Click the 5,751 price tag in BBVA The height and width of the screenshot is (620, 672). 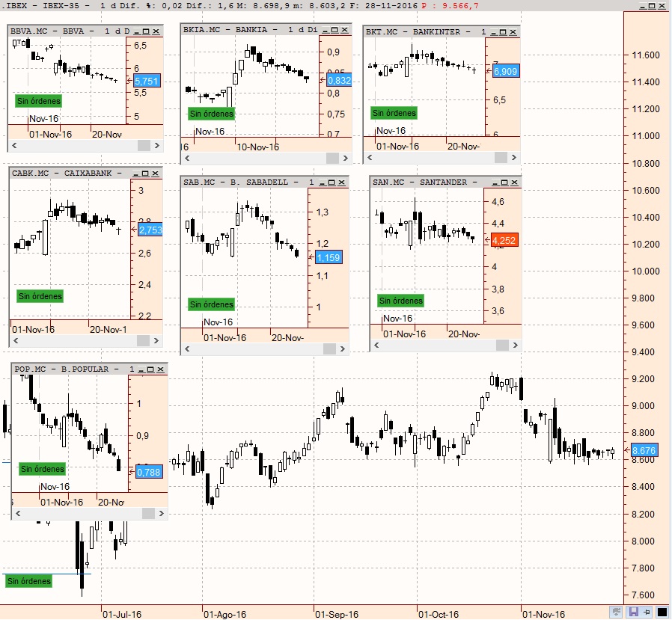(x=147, y=81)
